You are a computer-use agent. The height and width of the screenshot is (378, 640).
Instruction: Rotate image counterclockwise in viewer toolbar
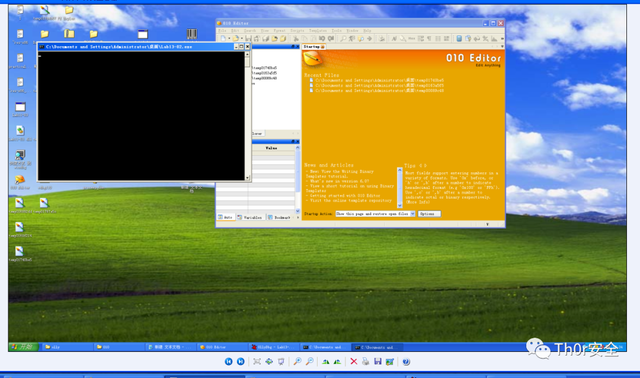(337, 361)
